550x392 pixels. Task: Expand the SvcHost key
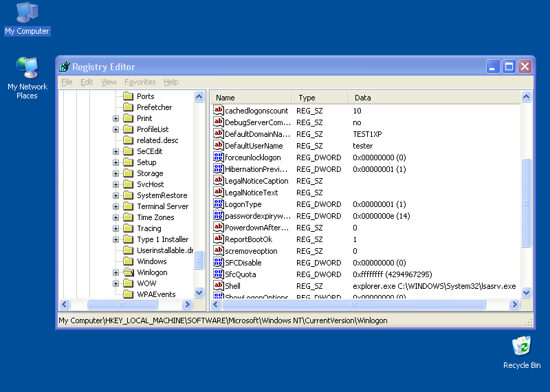click(115, 184)
